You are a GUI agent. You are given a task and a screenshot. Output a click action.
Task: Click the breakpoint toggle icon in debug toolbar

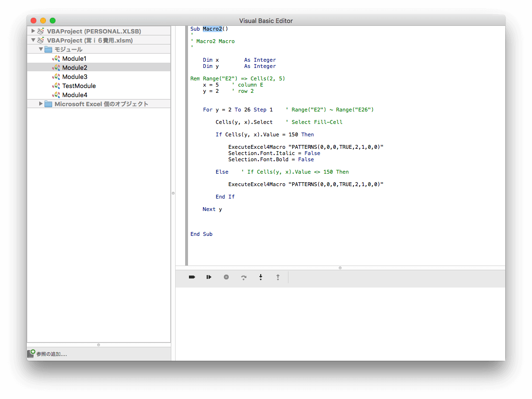[x=192, y=277]
